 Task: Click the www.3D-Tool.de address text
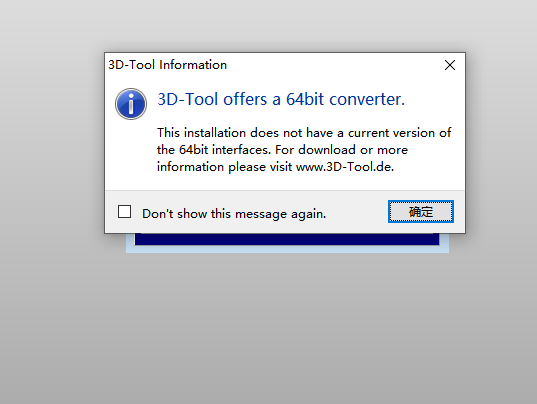[345, 167]
